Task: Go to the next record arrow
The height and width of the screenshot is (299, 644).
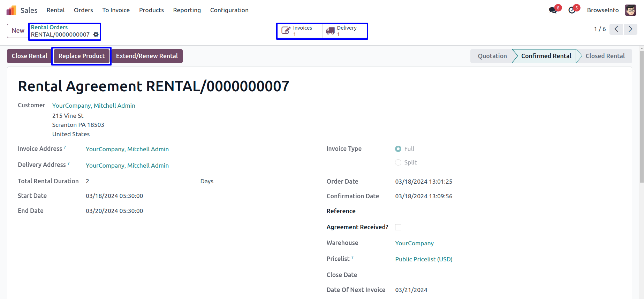Action: click(x=630, y=29)
